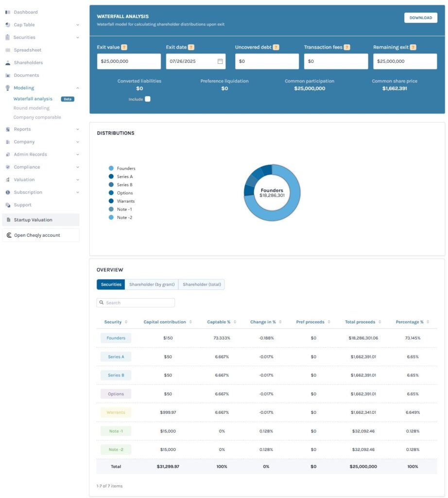448x498 pixels.
Task: Click the Dashboard icon in sidebar
Action: 8,12
